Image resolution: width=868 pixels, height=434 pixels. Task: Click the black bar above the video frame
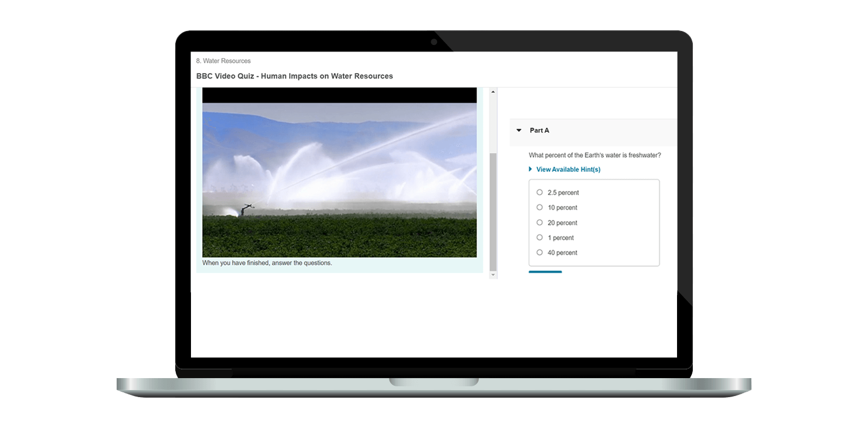click(x=340, y=95)
